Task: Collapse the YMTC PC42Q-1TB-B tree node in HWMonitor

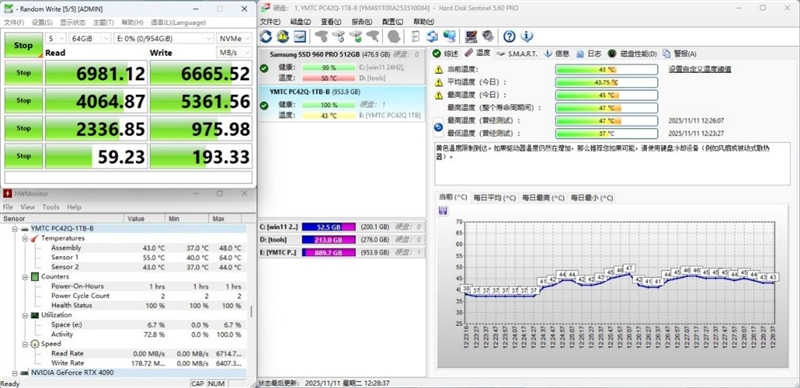Action: (15, 229)
